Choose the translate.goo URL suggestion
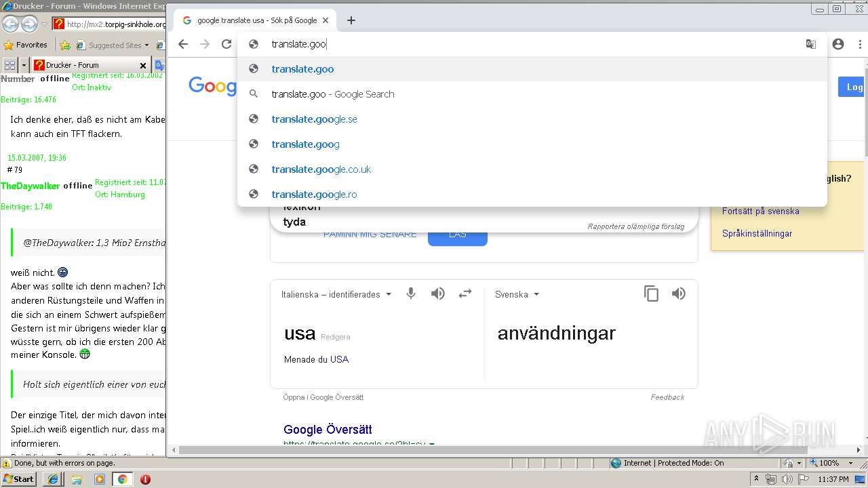The image size is (868, 488). pyautogui.click(x=532, y=69)
